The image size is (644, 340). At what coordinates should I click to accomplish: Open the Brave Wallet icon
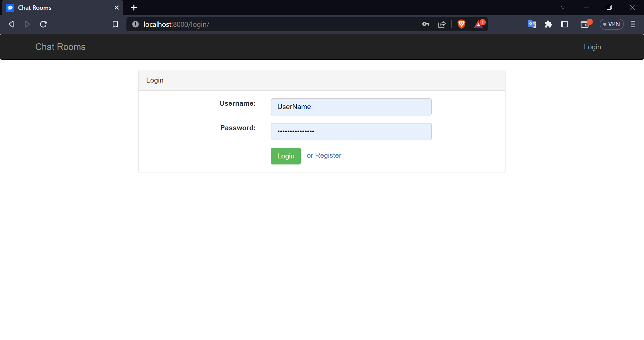[x=585, y=24]
